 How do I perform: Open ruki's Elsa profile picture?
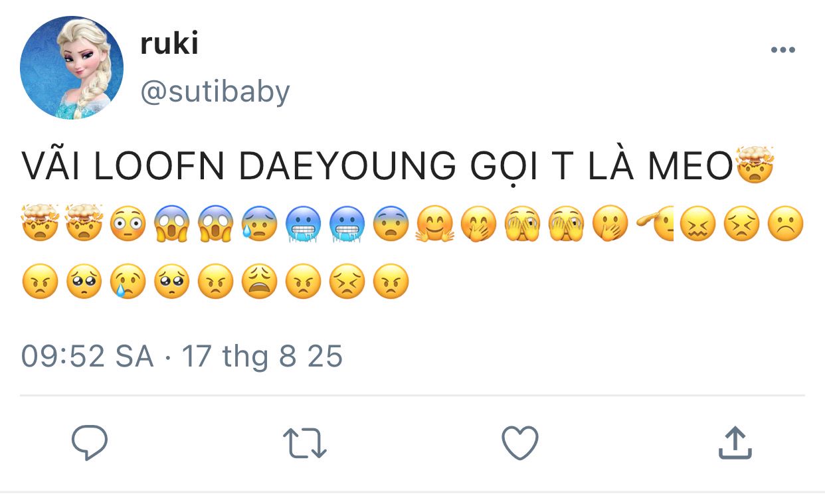72,68
